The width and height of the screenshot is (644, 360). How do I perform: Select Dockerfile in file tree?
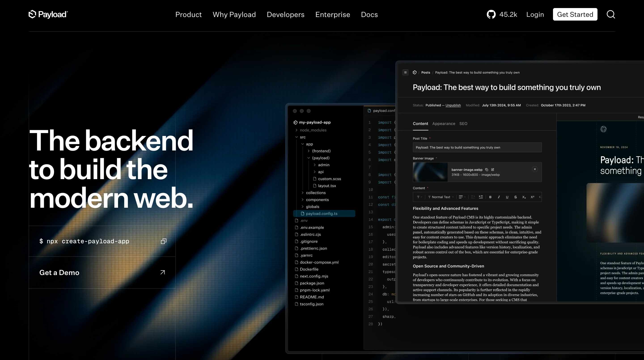coord(307,269)
